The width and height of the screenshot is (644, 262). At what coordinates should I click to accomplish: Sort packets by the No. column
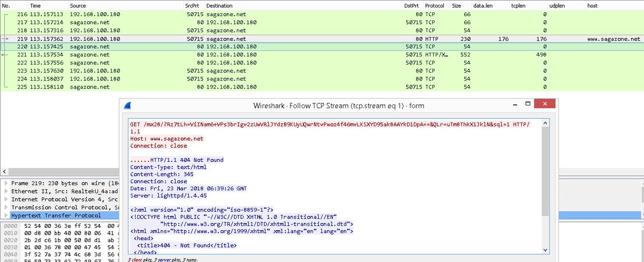click(14, 5)
